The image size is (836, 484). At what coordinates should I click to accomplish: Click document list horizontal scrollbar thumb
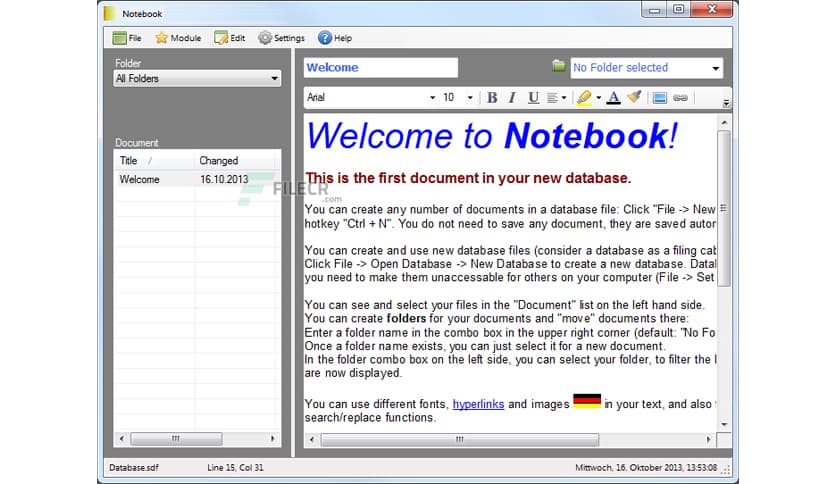[x=176, y=439]
